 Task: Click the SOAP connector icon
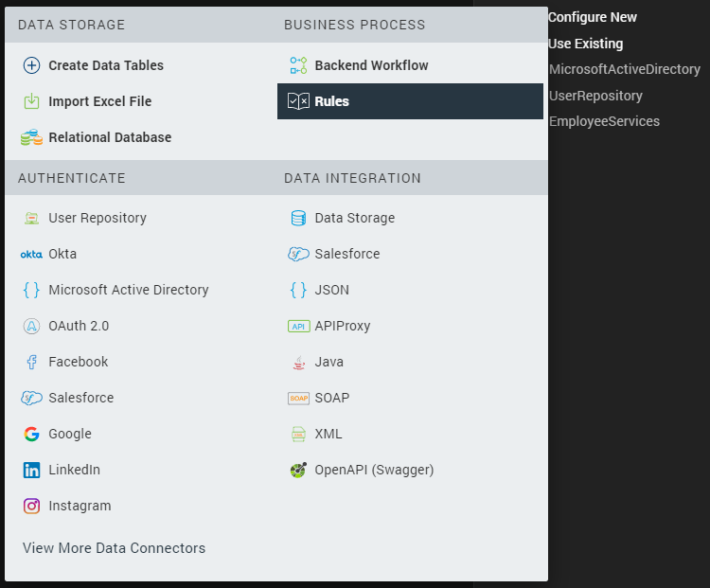coord(298,398)
